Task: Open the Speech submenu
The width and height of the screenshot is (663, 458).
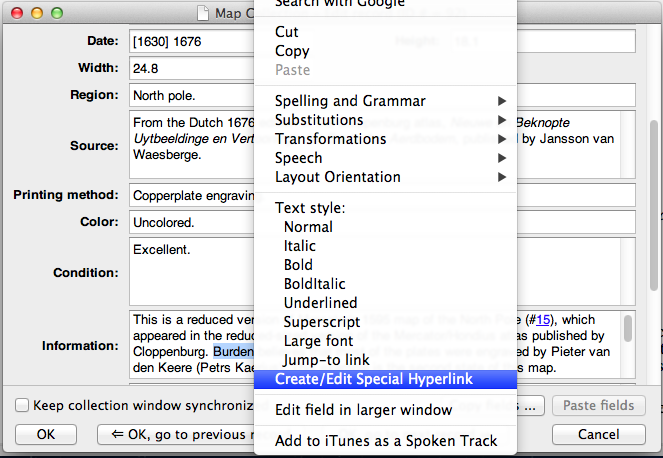Action: [385, 158]
